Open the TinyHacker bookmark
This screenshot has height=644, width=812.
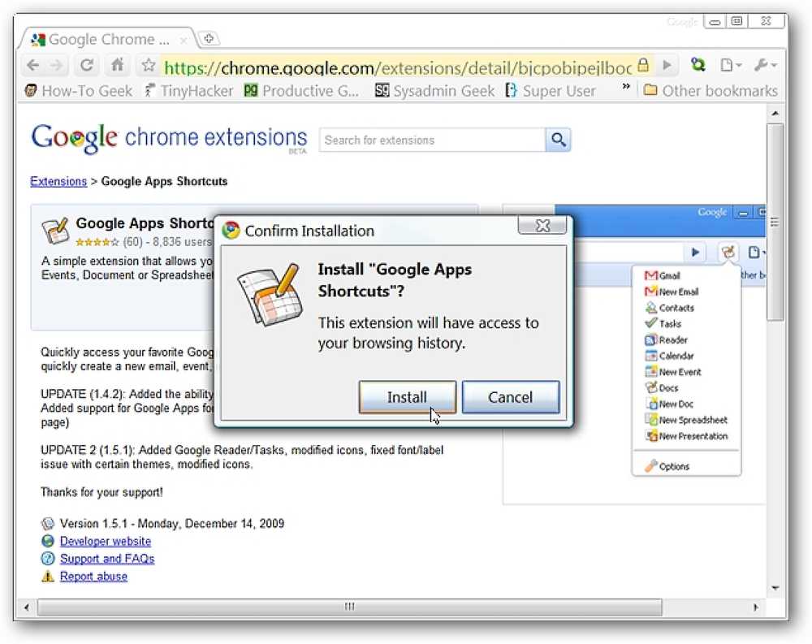click(188, 91)
